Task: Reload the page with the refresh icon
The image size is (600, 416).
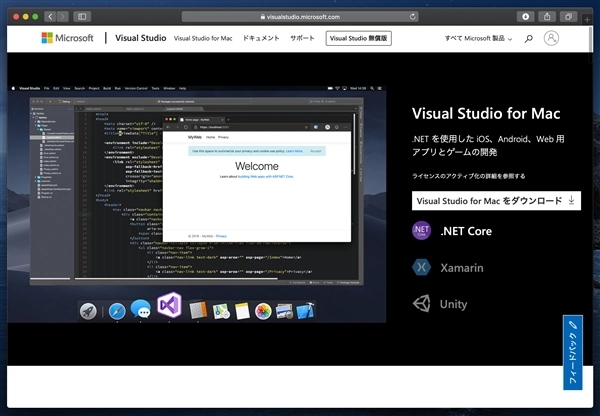Action: tap(412, 16)
